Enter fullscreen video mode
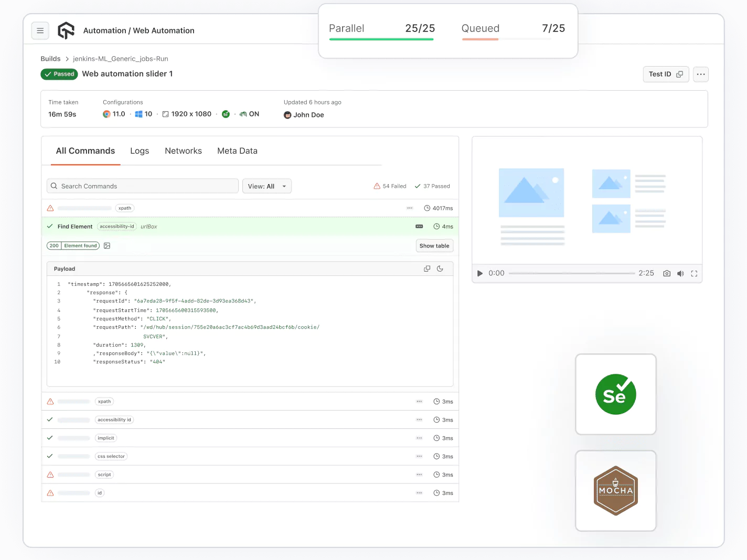 coord(694,274)
